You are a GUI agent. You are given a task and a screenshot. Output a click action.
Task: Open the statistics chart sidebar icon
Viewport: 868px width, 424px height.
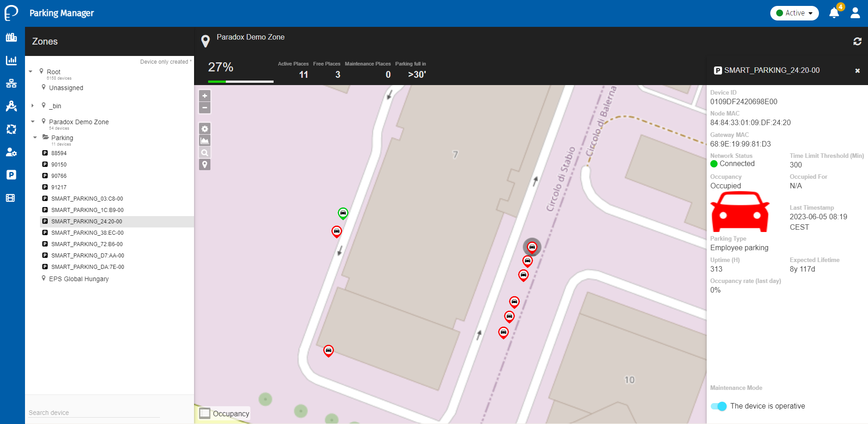tap(11, 61)
